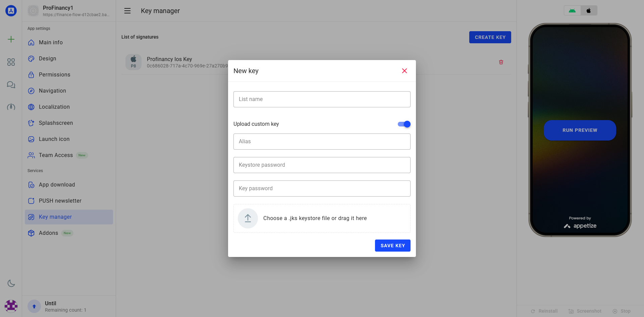Focus the List name field
Image resolution: width=644 pixels, height=317 pixels.
coord(322,99)
